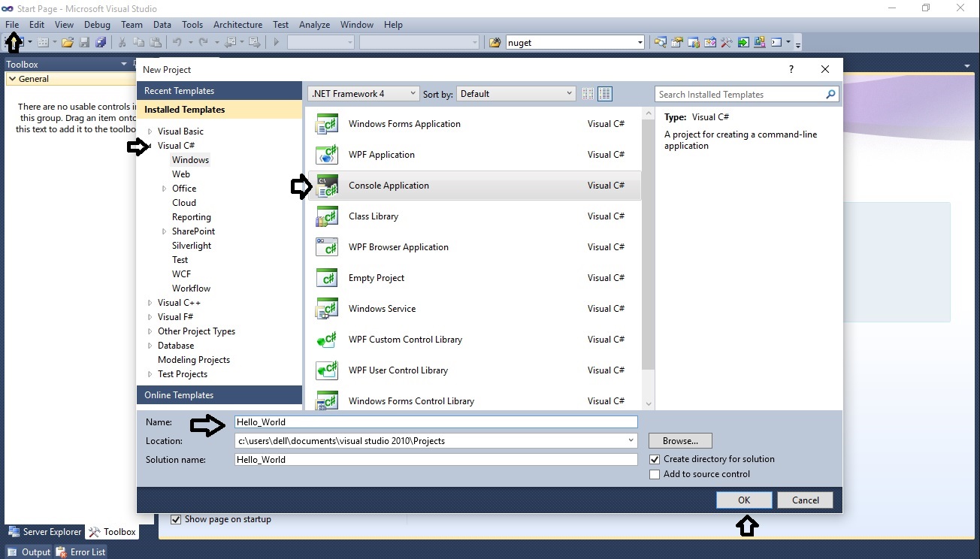Click the search magnifier in template search box
This screenshot has width=980, height=559.
(x=830, y=94)
